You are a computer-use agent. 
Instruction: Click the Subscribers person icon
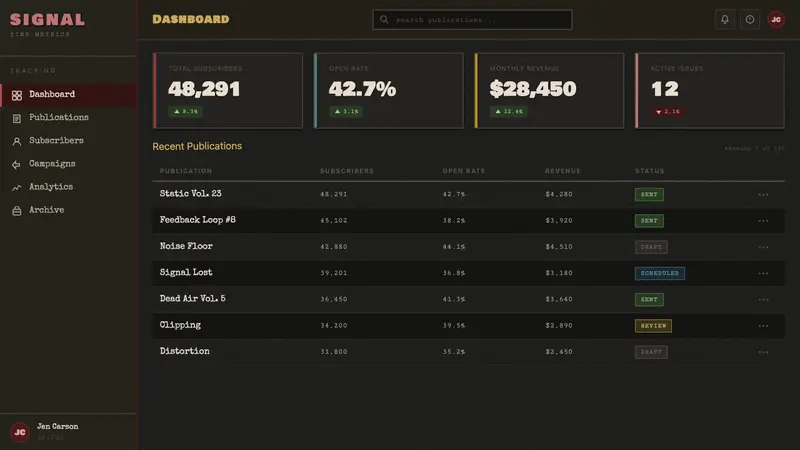(17, 141)
